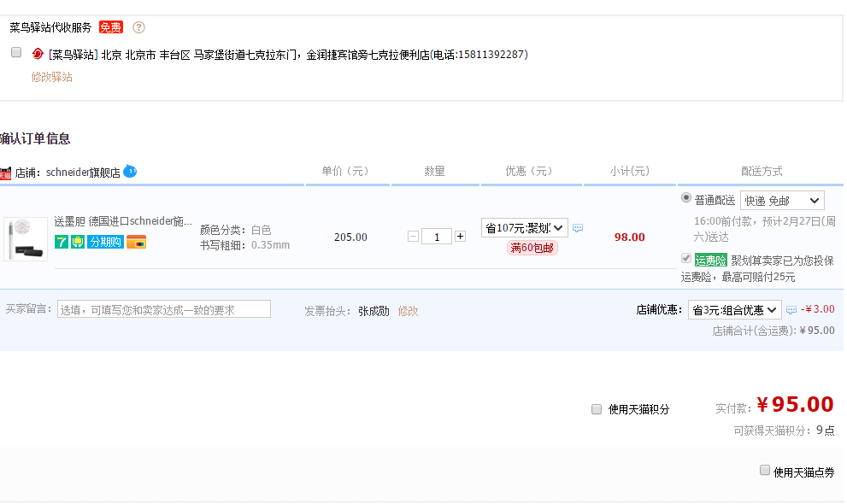
Task: Click the subtotal 98.00
Action: tap(629, 237)
